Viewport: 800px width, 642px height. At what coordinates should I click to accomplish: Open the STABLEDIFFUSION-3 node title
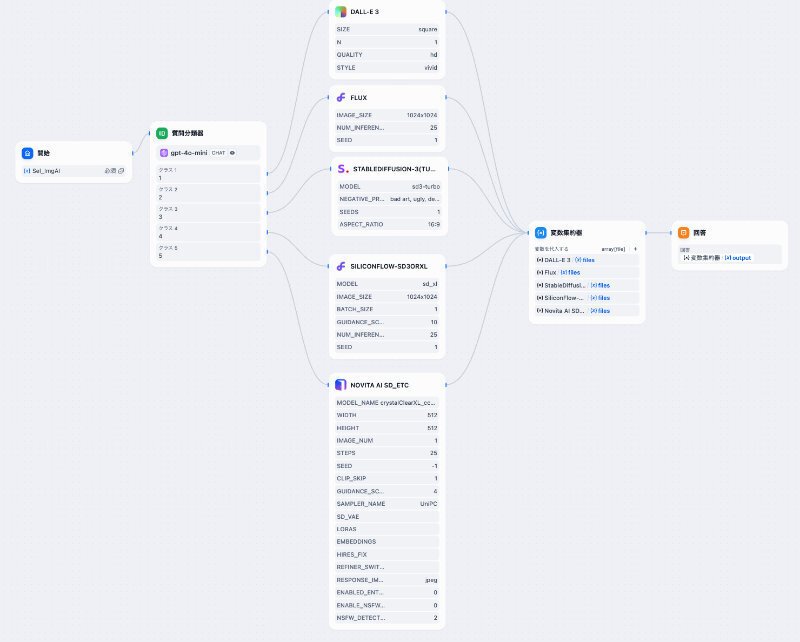pos(394,169)
